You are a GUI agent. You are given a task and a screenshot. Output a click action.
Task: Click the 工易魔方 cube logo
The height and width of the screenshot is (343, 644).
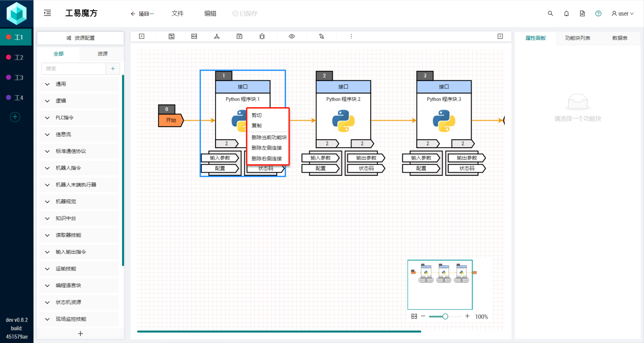[16, 13]
